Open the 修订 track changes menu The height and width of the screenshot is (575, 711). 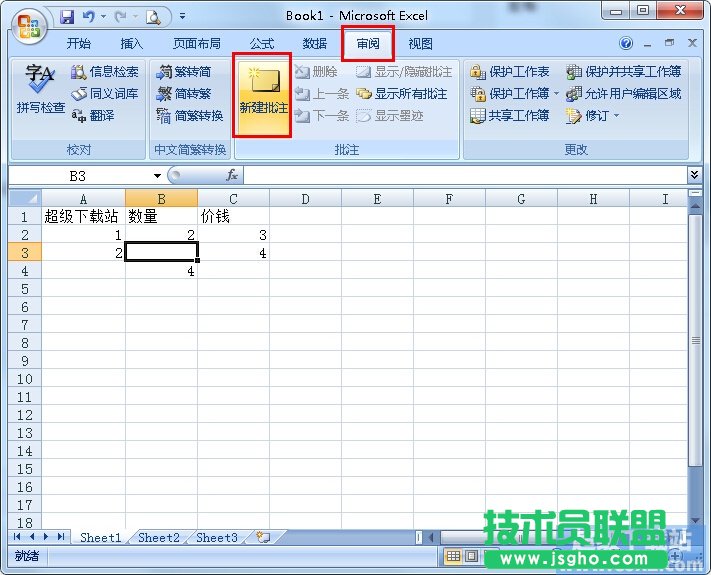point(592,116)
